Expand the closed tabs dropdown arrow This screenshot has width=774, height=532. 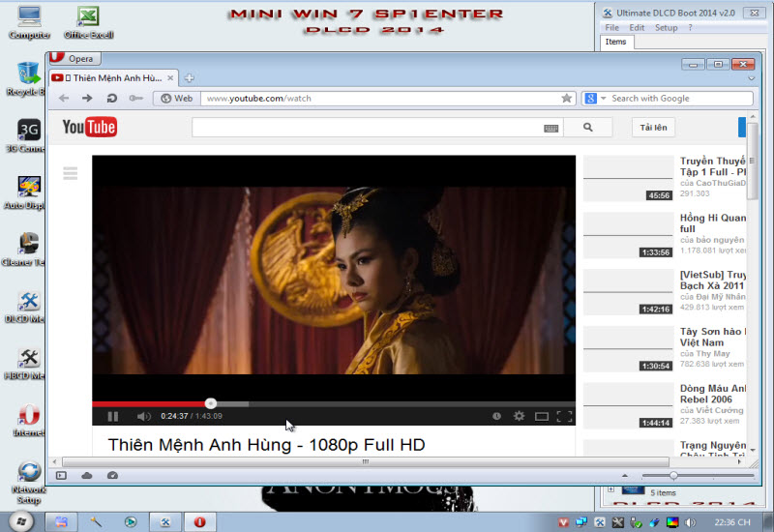752,78
